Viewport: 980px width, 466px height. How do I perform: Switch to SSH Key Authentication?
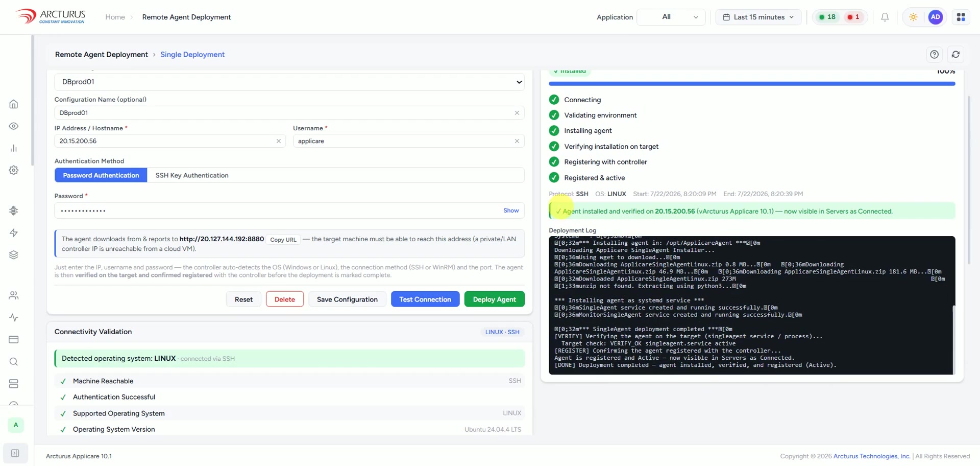[192, 175]
